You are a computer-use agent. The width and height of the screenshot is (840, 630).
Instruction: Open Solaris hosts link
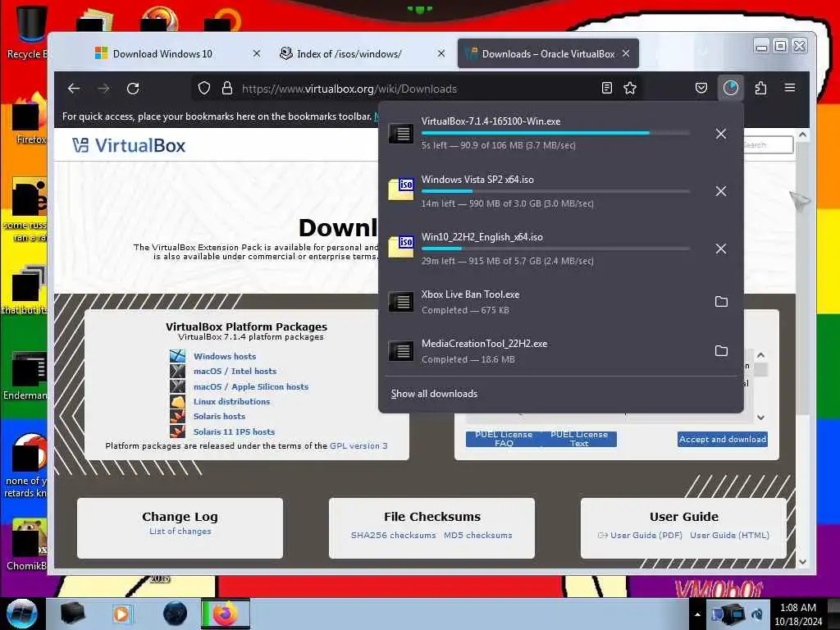pyautogui.click(x=219, y=416)
